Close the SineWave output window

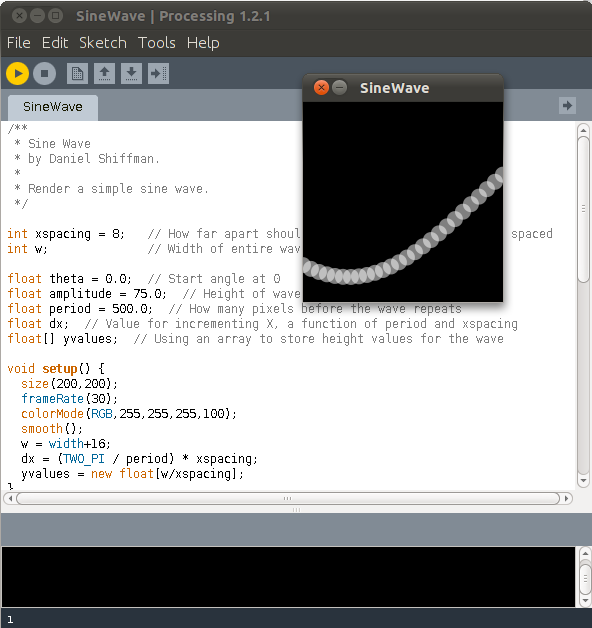(321, 88)
